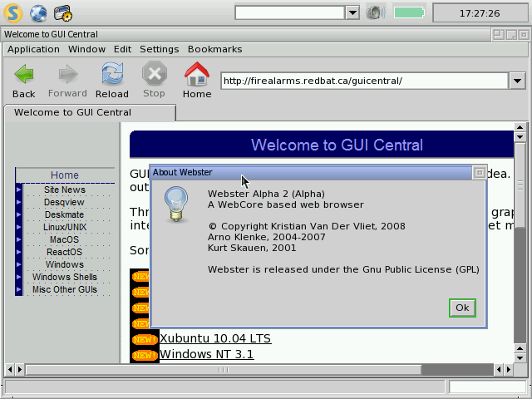Click the arrow bullet beside MacOS
532x399 pixels.
[x=18, y=239]
